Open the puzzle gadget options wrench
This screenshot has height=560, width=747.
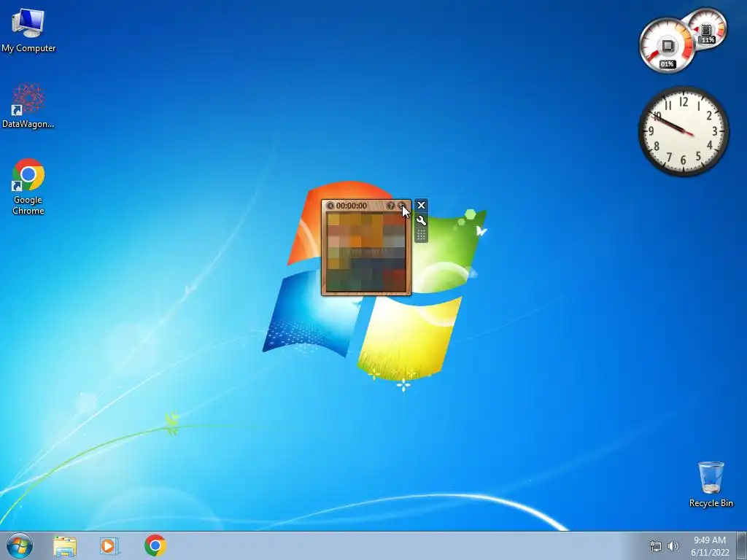pyautogui.click(x=421, y=220)
